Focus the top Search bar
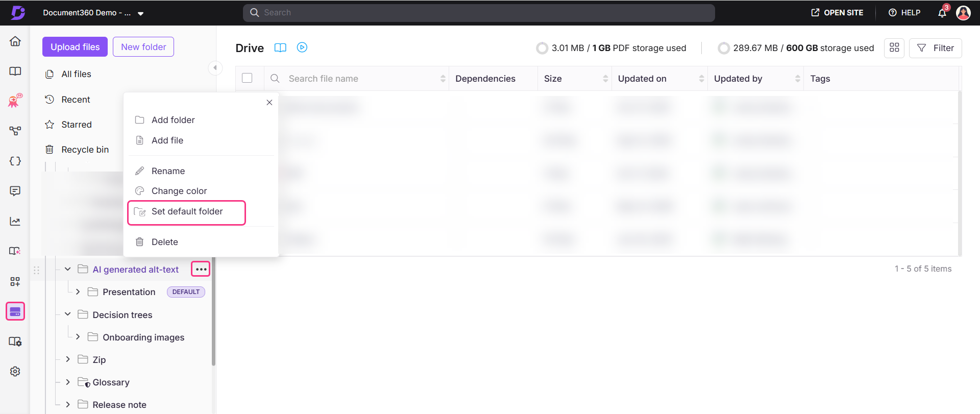Viewport: 980px width, 414px height. [479, 13]
